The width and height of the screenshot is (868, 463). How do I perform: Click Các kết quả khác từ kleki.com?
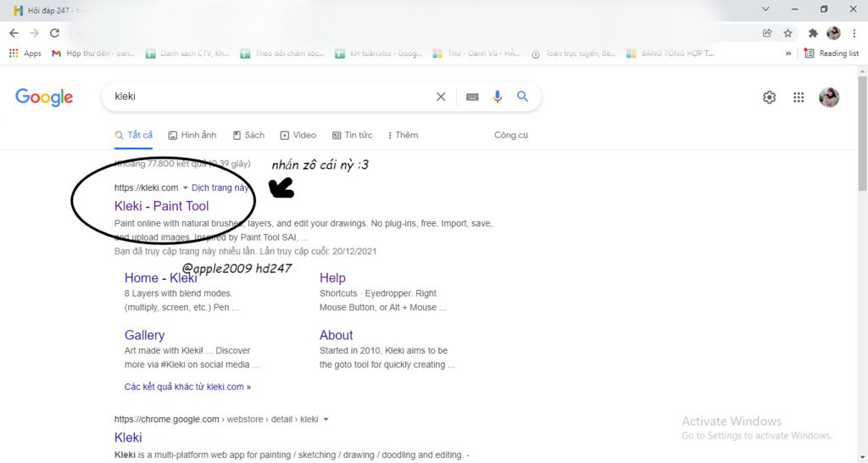click(187, 387)
